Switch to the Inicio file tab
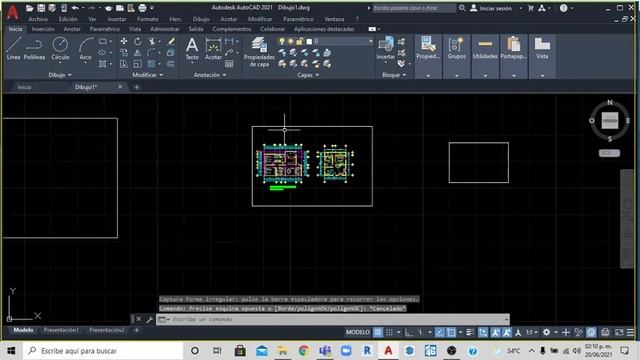Screen dimensions: 640x360 [x=24, y=87]
